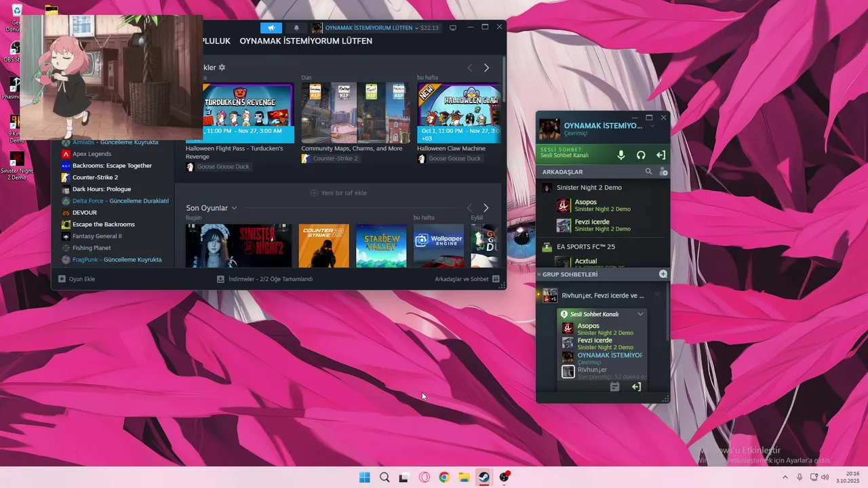Search friends with magnifier icon

coord(648,172)
